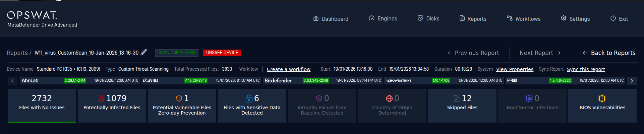Screen dimensions: 644x134
Task: Click the boot sector chip icon
Action: pos(529,98)
